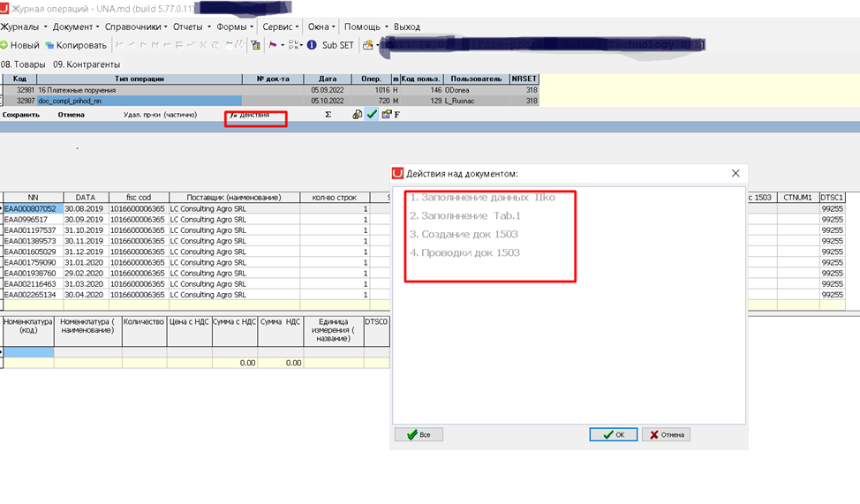Click the Sigma sum icon

pos(328,115)
